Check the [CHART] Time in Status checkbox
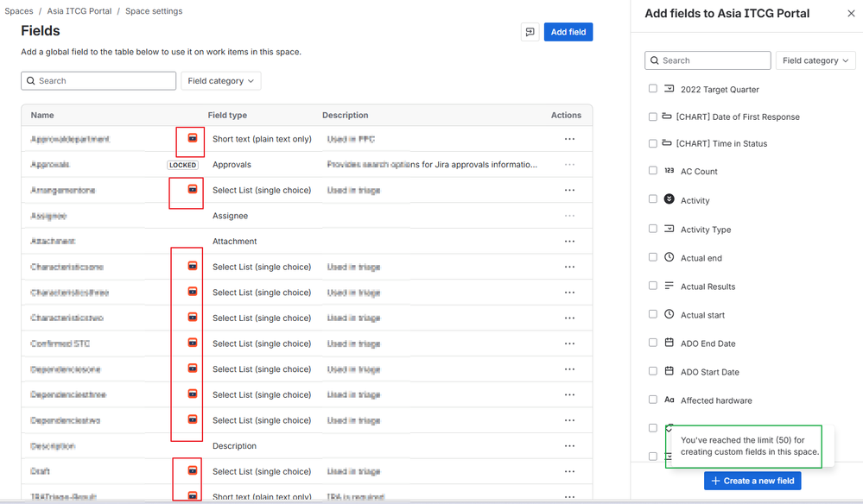 point(653,143)
